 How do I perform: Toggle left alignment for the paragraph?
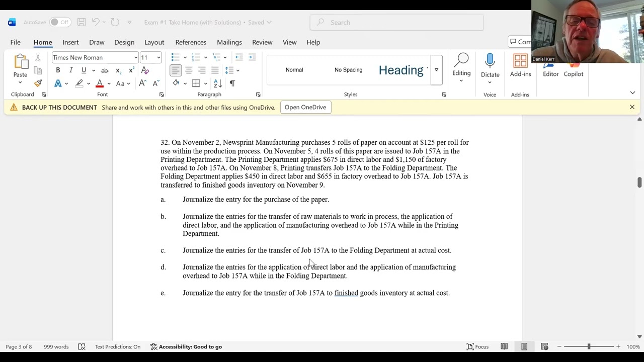point(176,70)
